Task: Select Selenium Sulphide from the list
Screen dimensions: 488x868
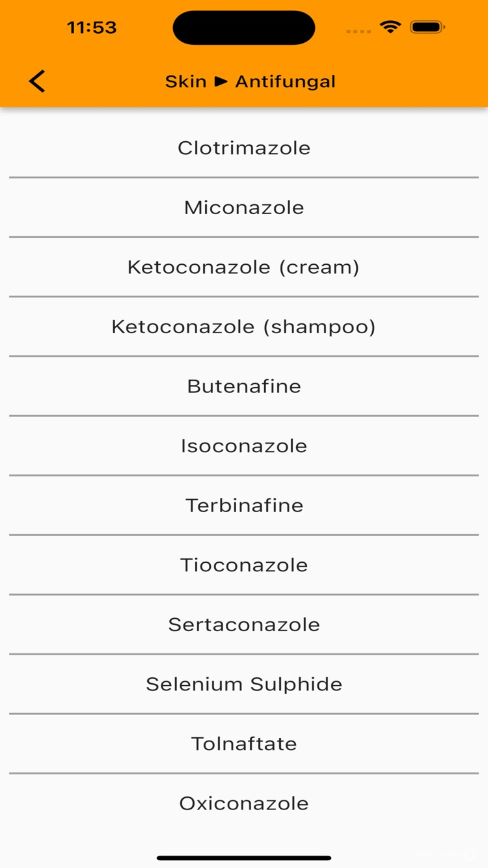Action: pyautogui.click(x=244, y=684)
